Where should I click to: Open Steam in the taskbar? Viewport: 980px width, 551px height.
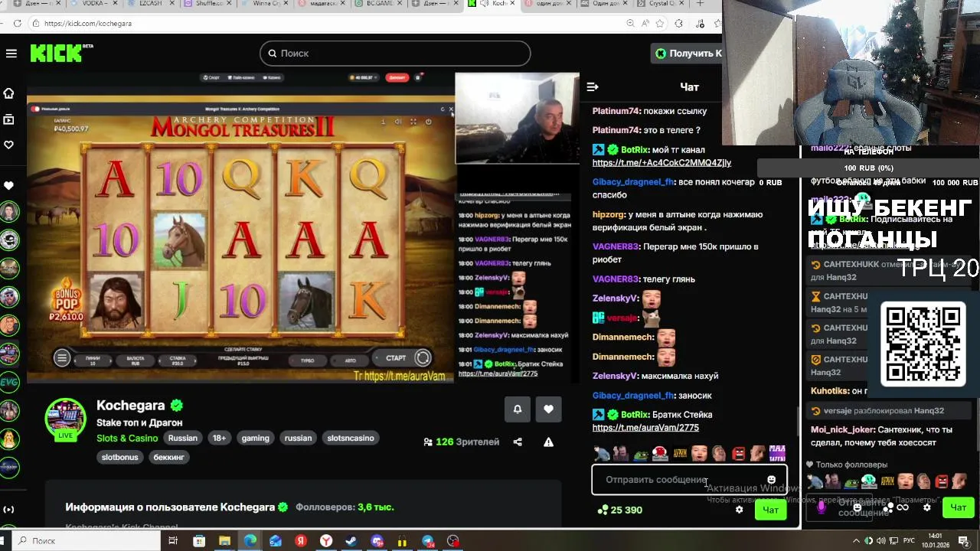(351, 541)
